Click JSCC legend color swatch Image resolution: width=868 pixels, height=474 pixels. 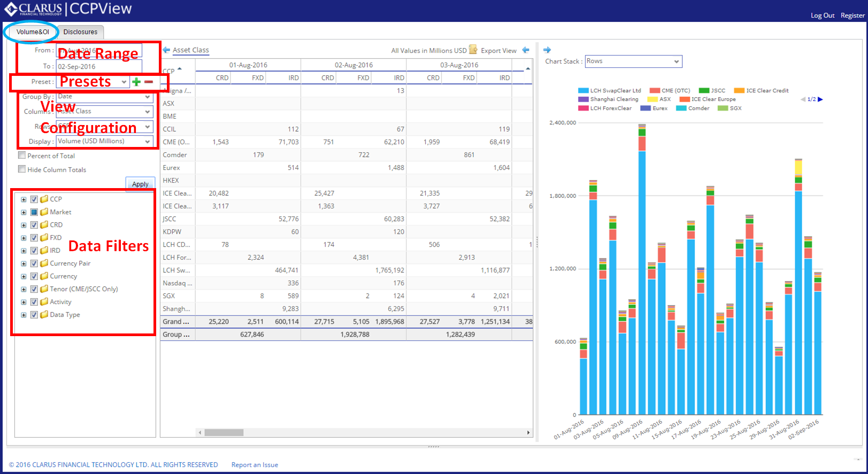click(704, 91)
